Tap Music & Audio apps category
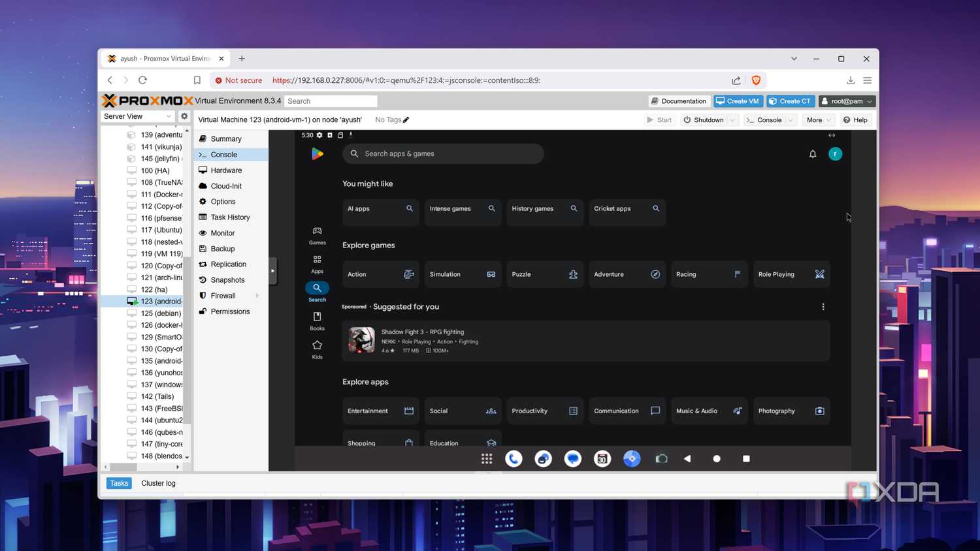 pos(709,411)
